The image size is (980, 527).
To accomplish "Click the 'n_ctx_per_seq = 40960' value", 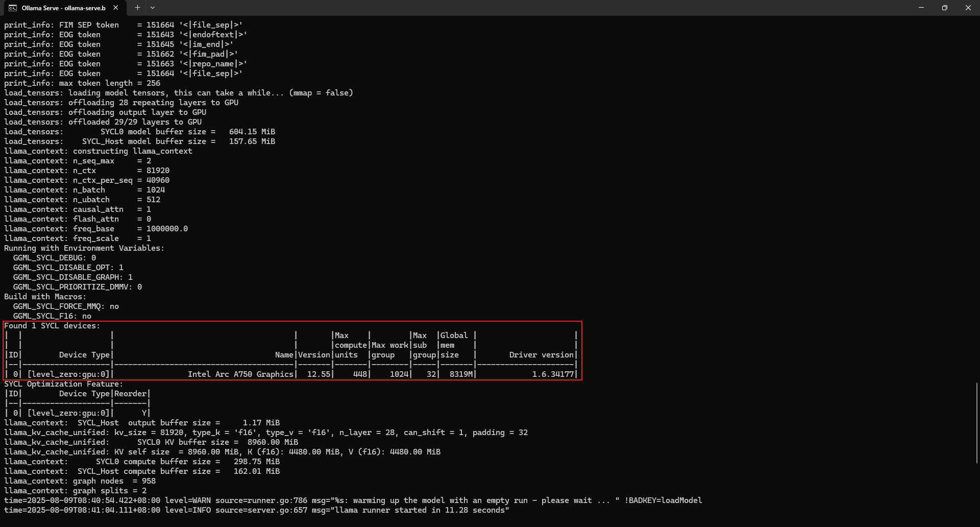I will [158, 180].
